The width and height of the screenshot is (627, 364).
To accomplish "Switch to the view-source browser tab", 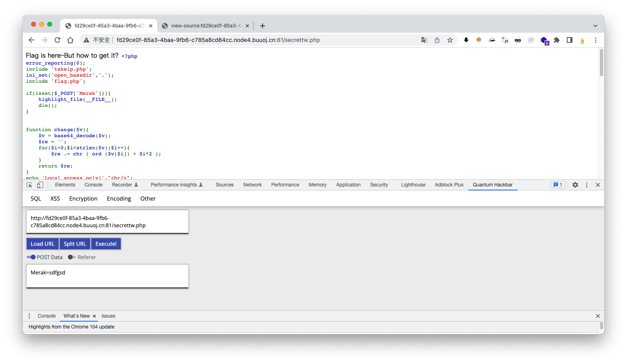I will (x=205, y=26).
